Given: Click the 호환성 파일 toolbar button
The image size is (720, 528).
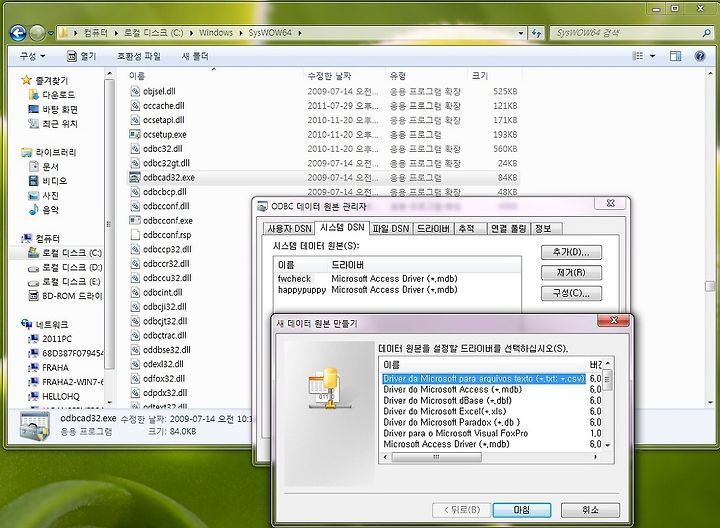Looking at the screenshot, I should (x=139, y=56).
